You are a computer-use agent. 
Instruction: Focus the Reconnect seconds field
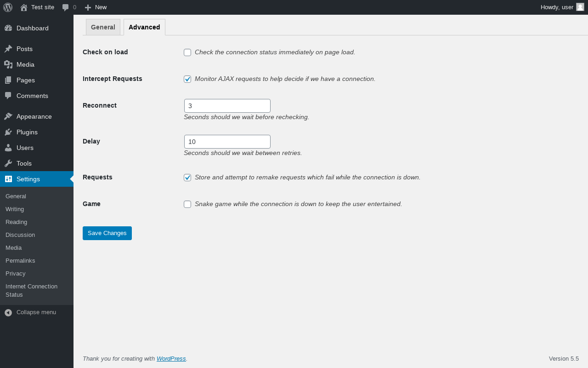pyautogui.click(x=227, y=106)
